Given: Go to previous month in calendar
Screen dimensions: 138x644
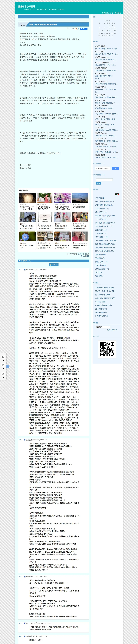Looking at the screenshot, I should click(x=99, y=21).
